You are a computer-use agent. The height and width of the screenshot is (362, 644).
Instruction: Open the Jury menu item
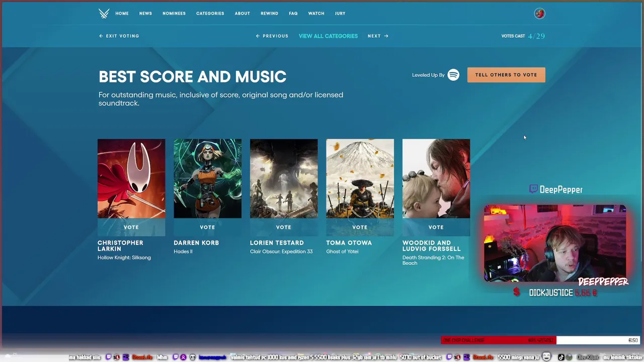tap(340, 14)
